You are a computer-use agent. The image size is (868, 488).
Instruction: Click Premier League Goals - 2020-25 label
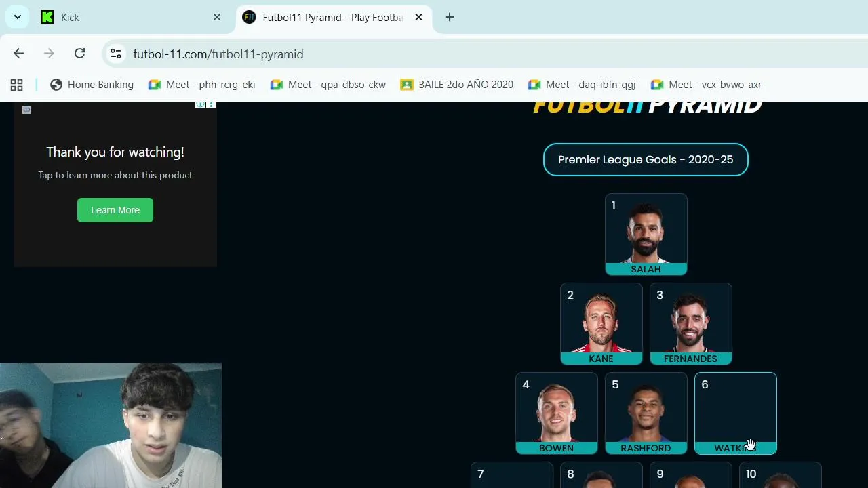coord(646,159)
